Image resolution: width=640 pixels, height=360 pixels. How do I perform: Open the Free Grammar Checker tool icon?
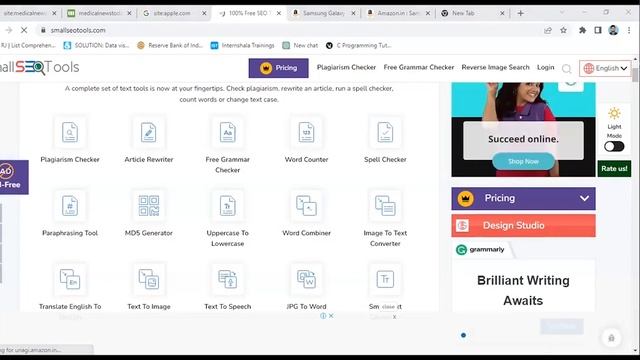[x=227, y=132]
